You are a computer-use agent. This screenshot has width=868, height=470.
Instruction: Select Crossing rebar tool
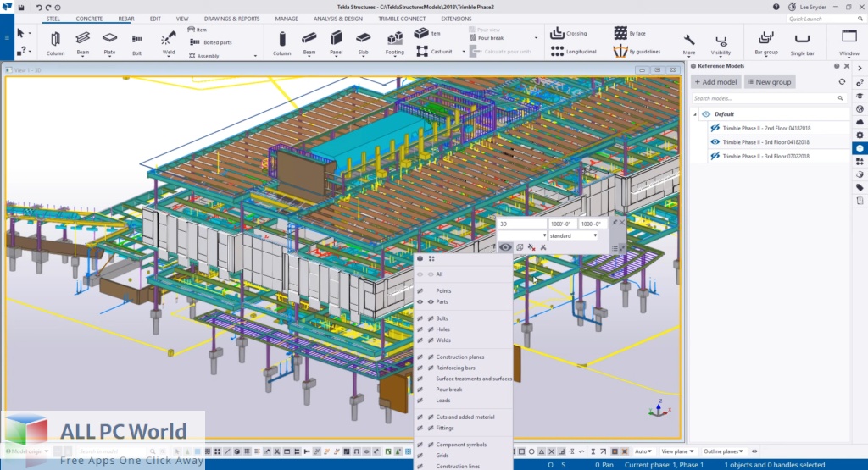(x=569, y=33)
